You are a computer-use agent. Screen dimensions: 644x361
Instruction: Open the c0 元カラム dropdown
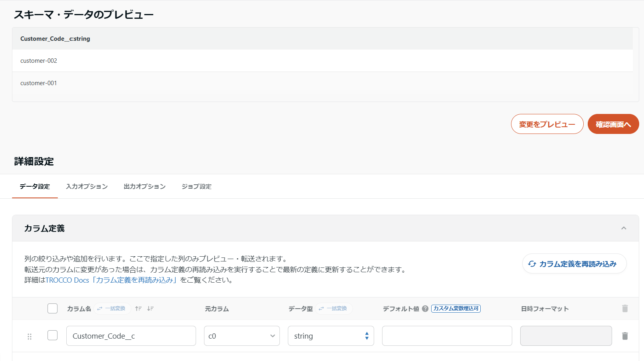[x=242, y=336]
